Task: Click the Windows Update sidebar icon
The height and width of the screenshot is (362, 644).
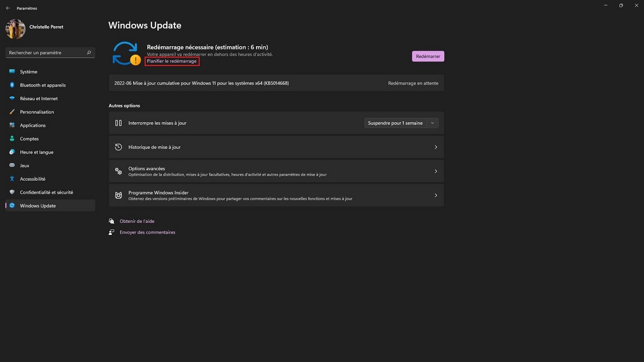Action: coord(12,206)
